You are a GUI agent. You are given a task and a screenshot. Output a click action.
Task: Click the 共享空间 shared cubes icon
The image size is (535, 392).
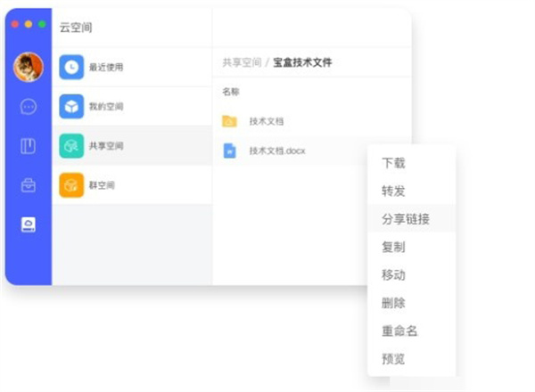[71, 146]
